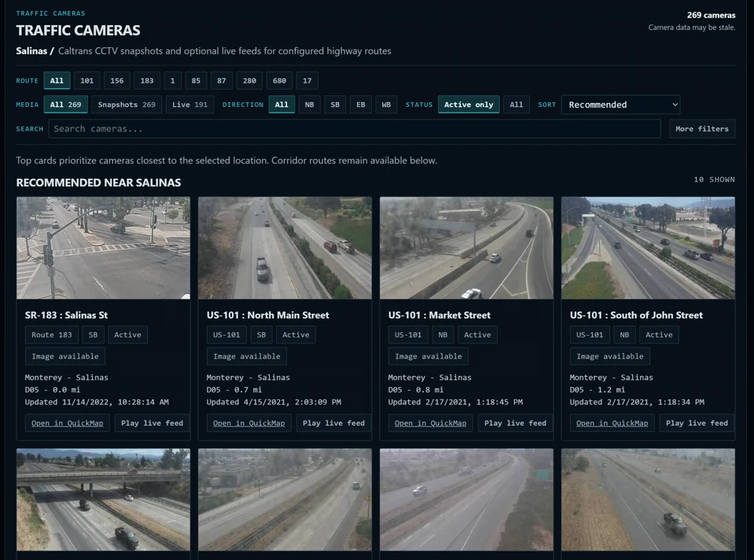Select All 269 media filter
The height and width of the screenshot is (560, 754).
click(x=66, y=105)
